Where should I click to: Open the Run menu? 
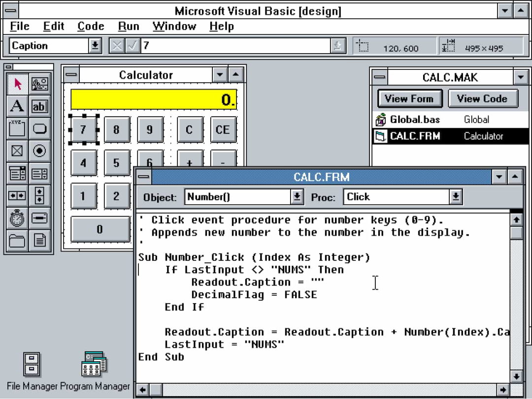pyautogui.click(x=129, y=26)
